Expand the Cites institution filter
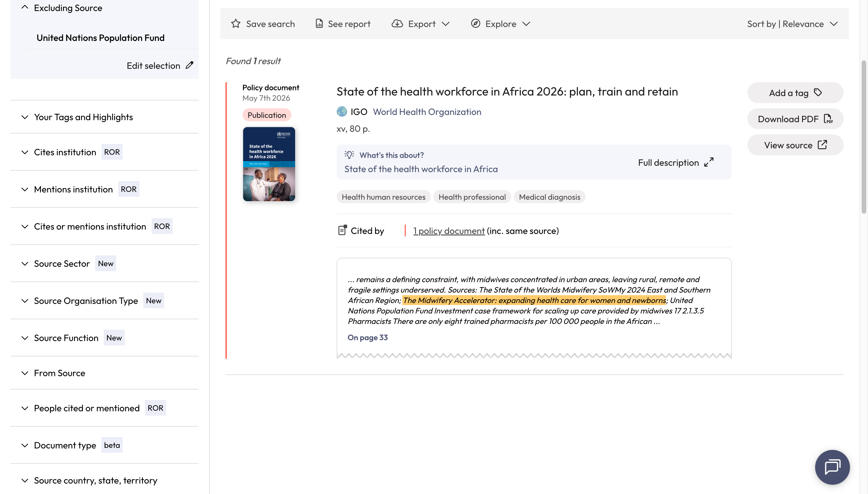The image size is (868, 494). coord(25,152)
